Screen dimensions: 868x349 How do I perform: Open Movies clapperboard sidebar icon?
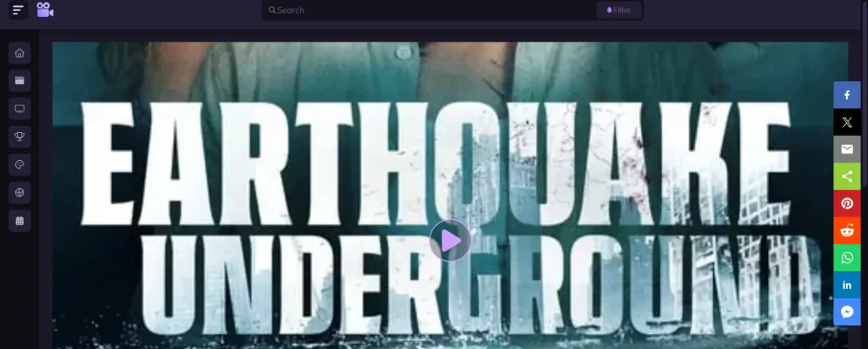19,80
